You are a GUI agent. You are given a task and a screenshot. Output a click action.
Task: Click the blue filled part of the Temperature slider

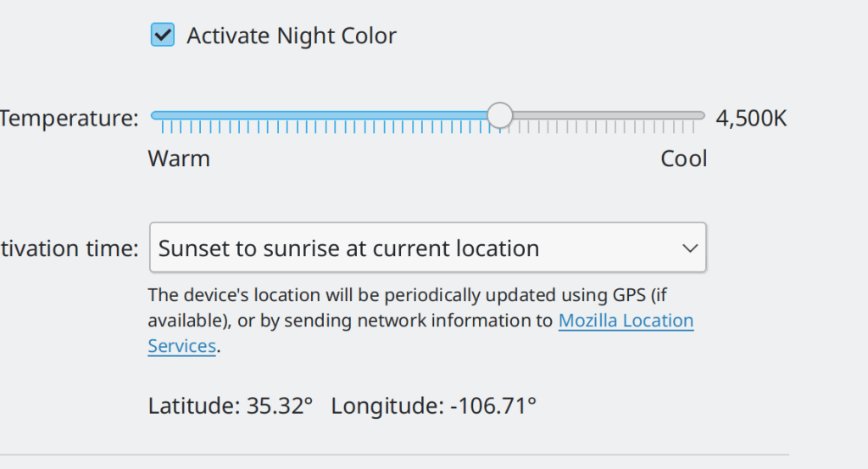coord(322,115)
